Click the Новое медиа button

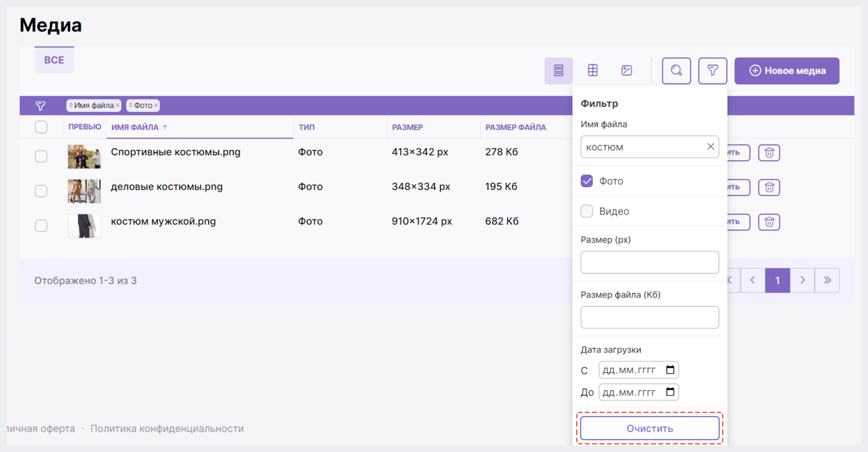point(787,71)
